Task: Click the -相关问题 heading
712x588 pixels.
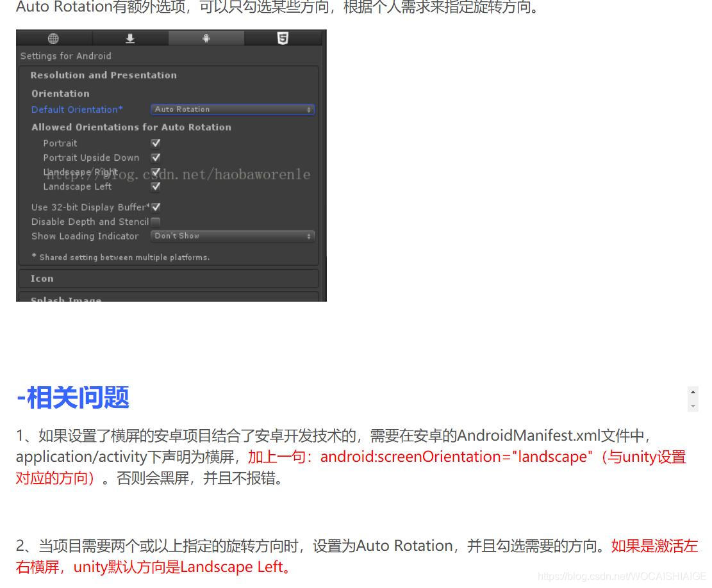Action: (x=72, y=397)
